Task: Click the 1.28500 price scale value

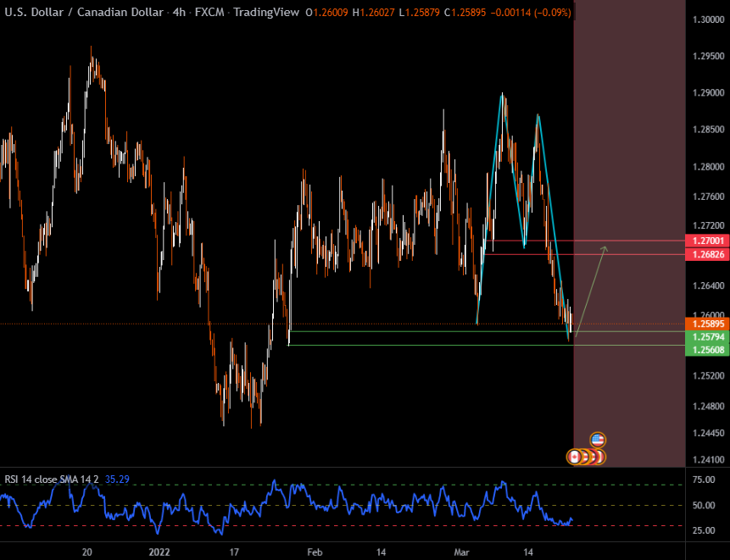Action: point(709,130)
